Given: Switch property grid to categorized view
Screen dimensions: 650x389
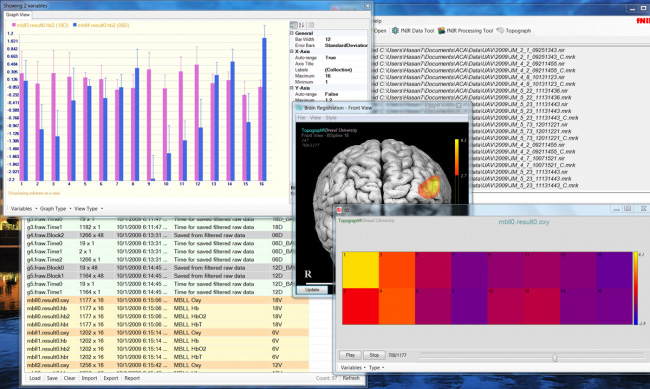Looking at the screenshot, I should pyautogui.click(x=293, y=25).
